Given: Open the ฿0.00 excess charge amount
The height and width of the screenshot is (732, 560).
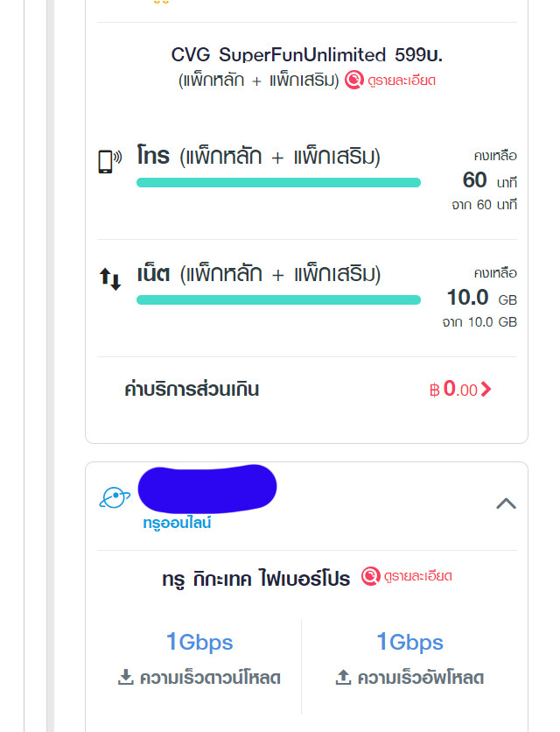Looking at the screenshot, I should pyautogui.click(x=453, y=389).
